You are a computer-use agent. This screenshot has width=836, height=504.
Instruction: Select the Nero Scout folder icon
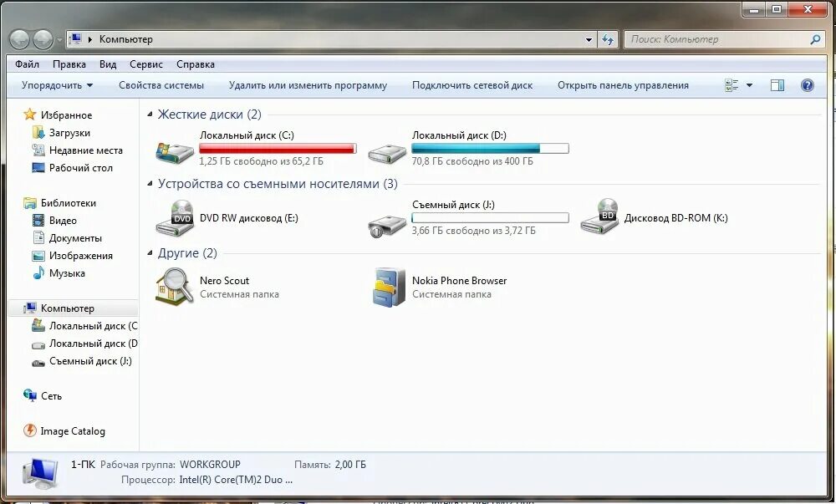pos(175,287)
